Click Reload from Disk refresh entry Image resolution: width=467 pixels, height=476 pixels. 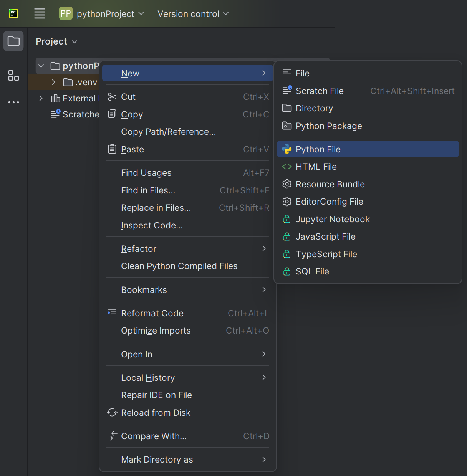coord(156,413)
